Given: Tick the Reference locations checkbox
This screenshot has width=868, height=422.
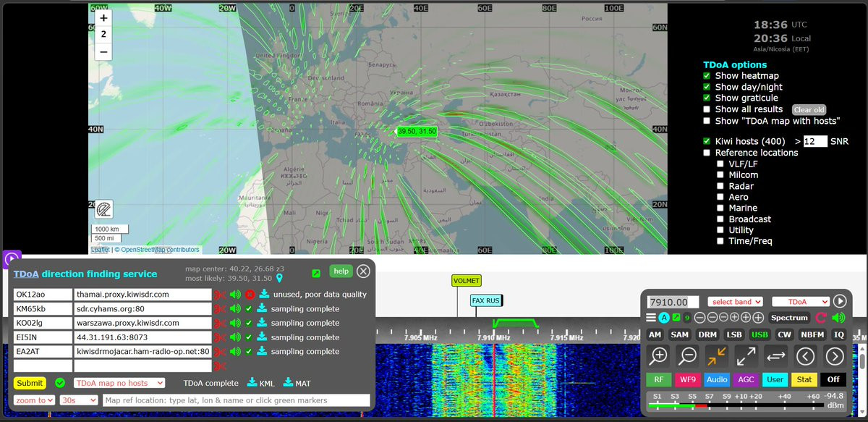Looking at the screenshot, I should 707,153.
